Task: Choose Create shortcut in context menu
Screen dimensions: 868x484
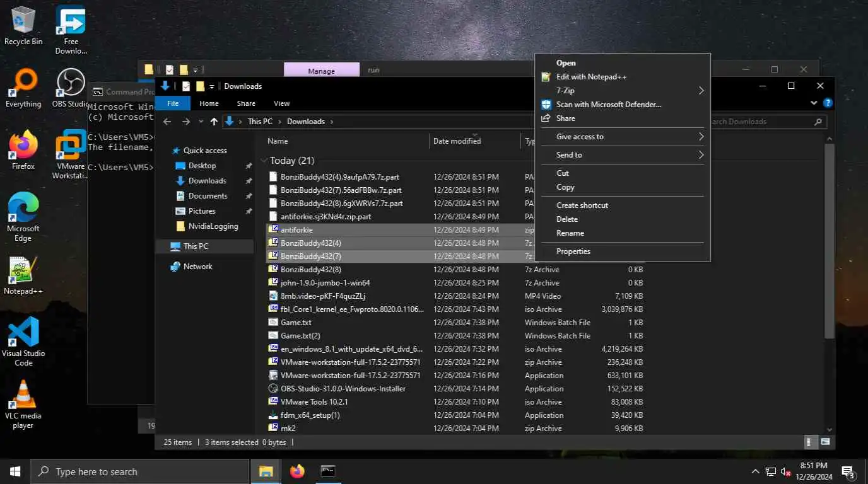Action: coord(623,205)
